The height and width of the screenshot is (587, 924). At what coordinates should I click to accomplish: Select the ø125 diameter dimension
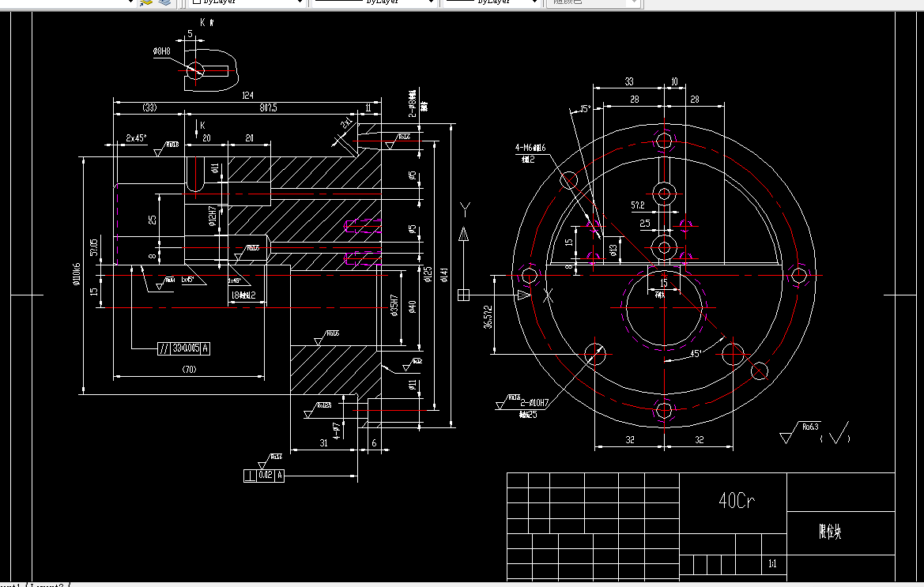point(428,274)
